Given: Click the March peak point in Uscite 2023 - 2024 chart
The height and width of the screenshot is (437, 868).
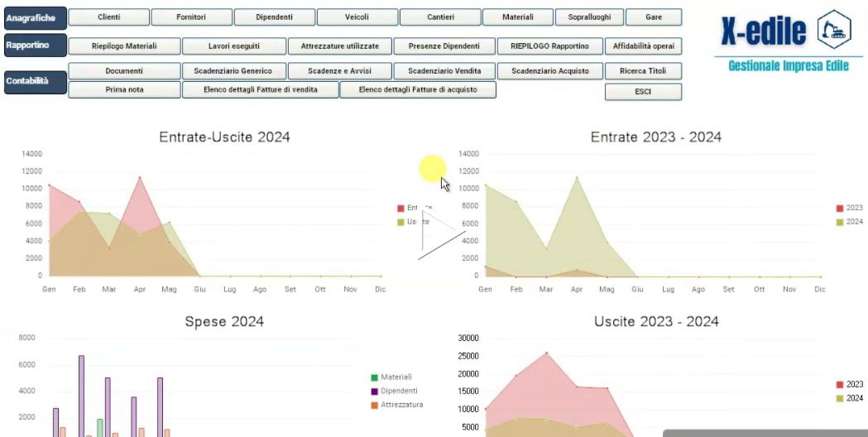Looking at the screenshot, I should [x=546, y=353].
